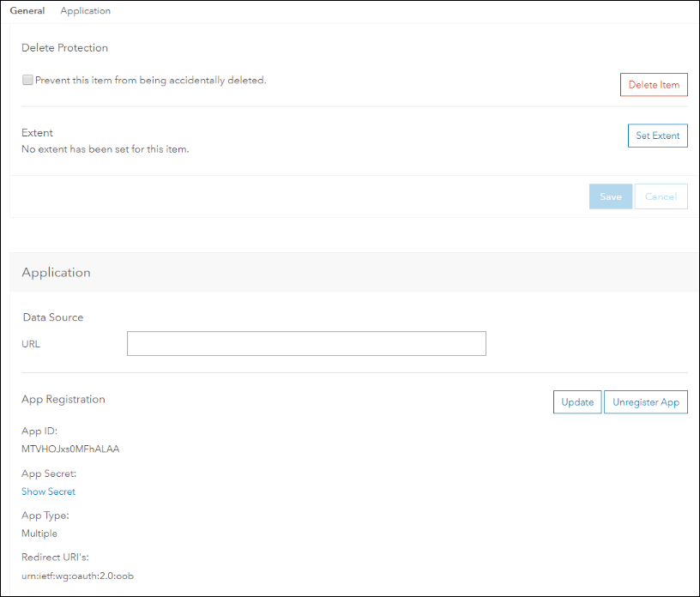
Task: Cancel the general settings changes
Action: (661, 196)
